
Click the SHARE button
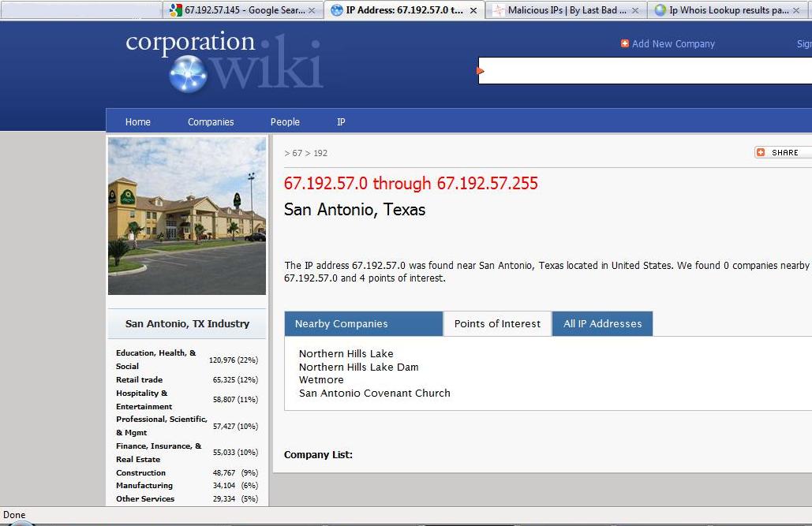[x=783, y=152]
